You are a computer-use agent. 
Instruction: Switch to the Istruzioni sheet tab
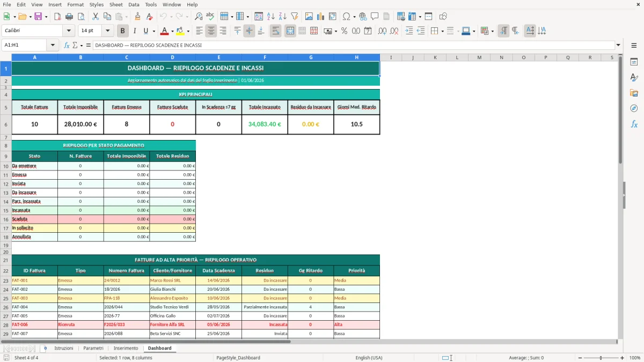click(64, 348)
